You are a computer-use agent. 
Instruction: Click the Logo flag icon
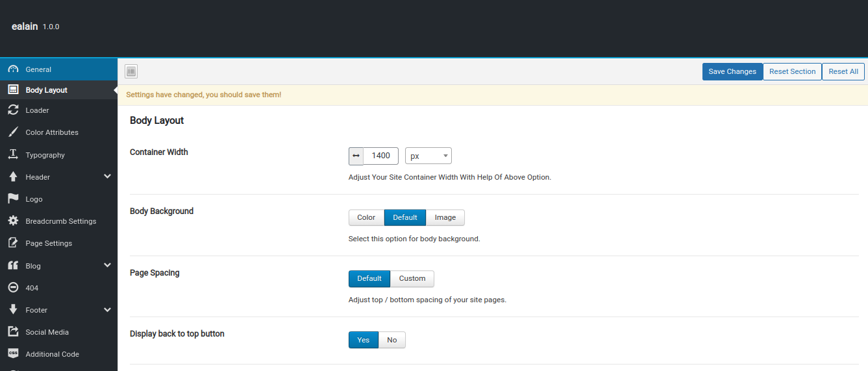[x=13, y=199]
